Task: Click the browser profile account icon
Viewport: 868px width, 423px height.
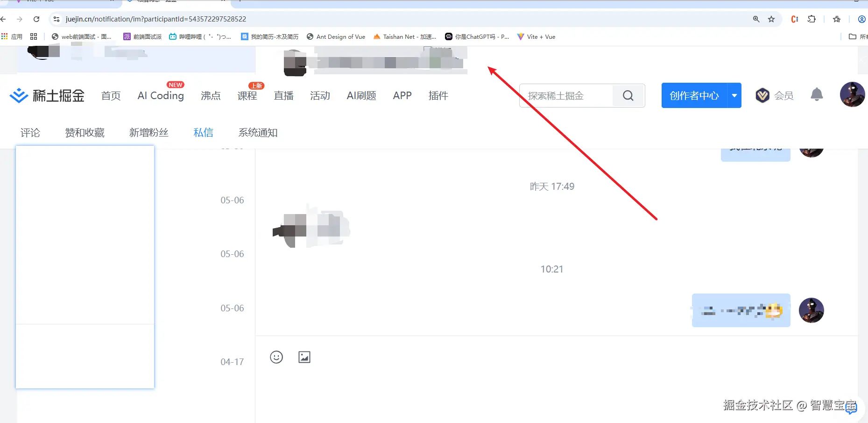Action: tap(861, 19)
